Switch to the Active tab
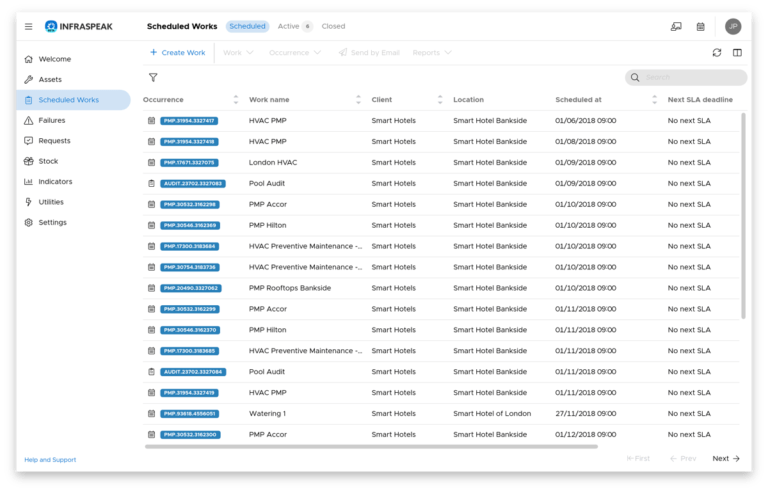Viewport: 768px width, 492px height. coord(294,26)
